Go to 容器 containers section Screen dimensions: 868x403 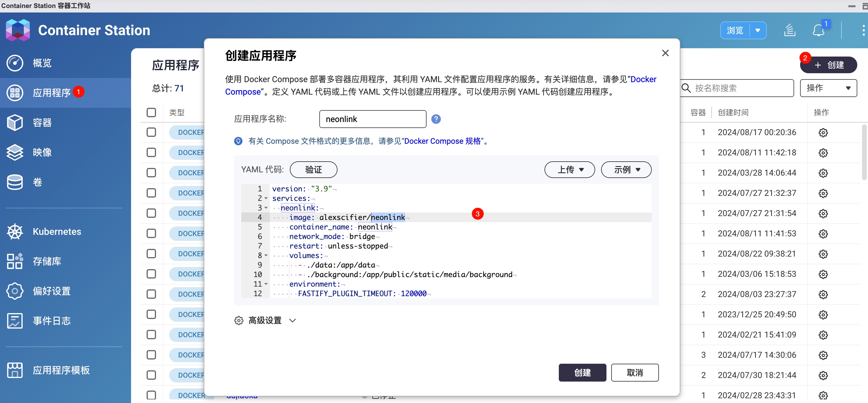pyautogui.click(x=65, y=123)
